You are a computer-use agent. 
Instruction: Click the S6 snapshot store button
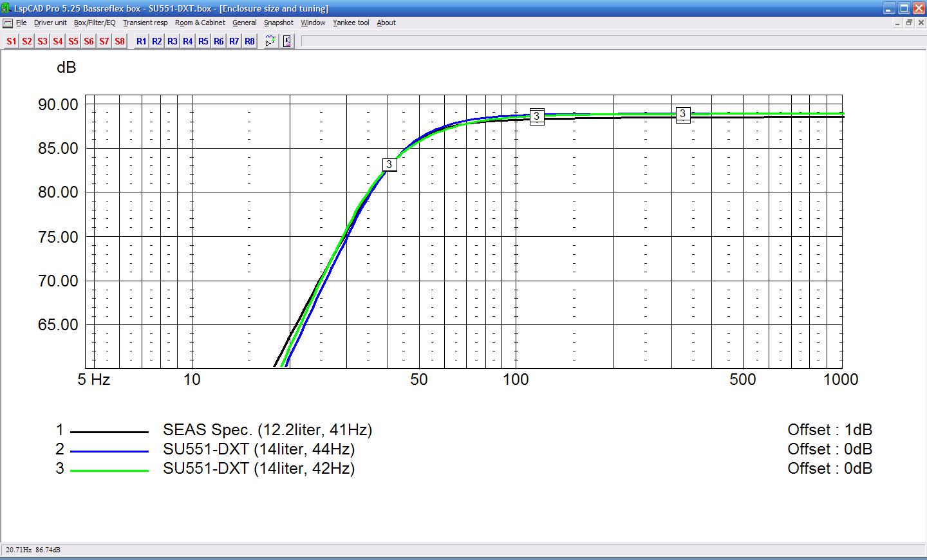(89, 41)
